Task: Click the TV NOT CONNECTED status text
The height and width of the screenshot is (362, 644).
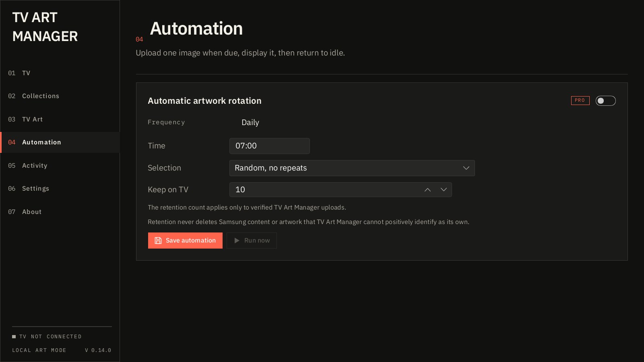Action: tap(51, 337)
